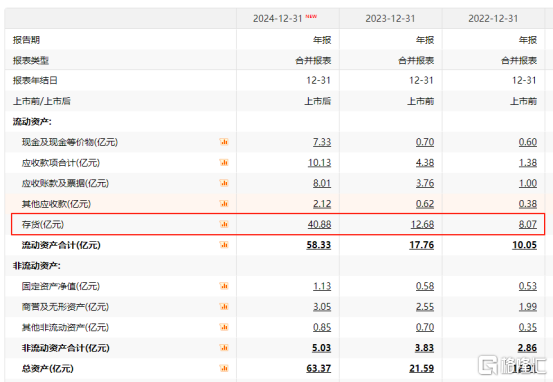Click 2024 其他应收款 value 2.12

[322, 204]
